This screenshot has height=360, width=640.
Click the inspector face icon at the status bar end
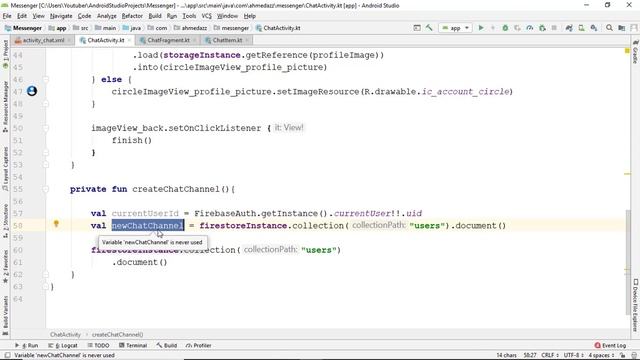(633, 355)
